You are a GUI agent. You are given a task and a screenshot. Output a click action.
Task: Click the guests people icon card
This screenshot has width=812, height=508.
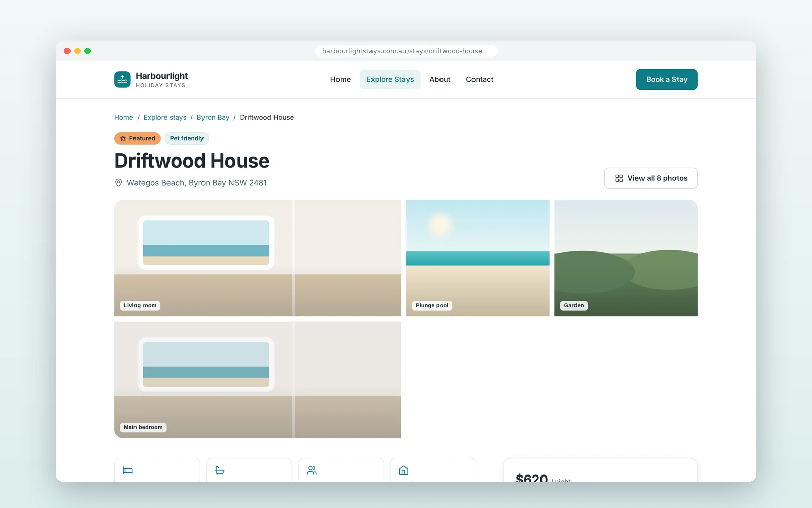coord(341,470)
